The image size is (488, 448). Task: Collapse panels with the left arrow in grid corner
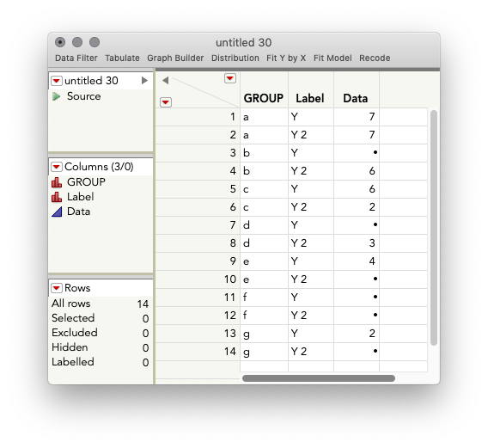pos(165,80)
